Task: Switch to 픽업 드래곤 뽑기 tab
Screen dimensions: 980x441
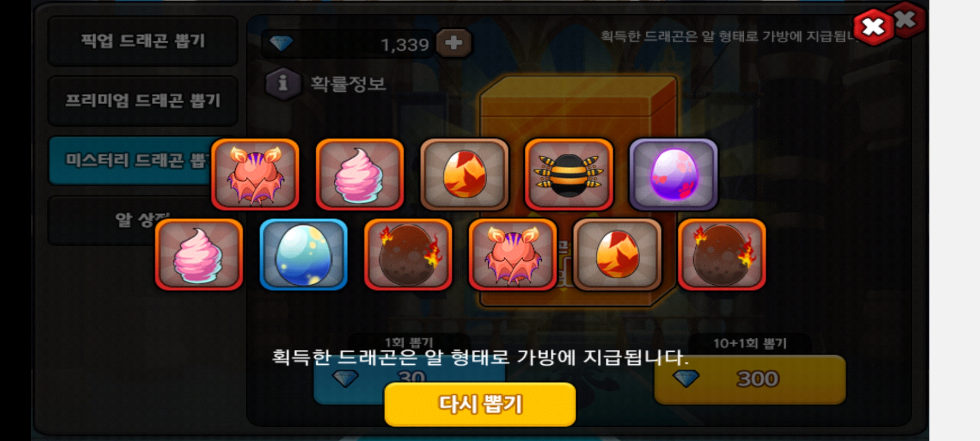Action: [143, 41]
